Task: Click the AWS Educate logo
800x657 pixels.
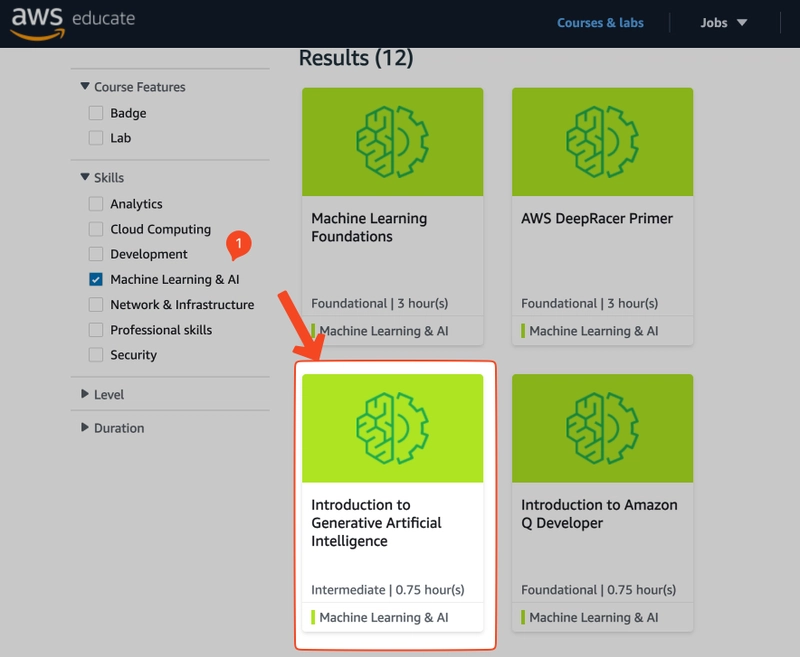Action: 73,23
